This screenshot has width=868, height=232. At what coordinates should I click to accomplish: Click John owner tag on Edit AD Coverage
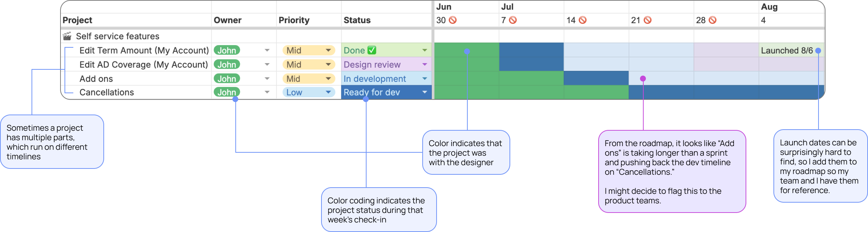227,65
